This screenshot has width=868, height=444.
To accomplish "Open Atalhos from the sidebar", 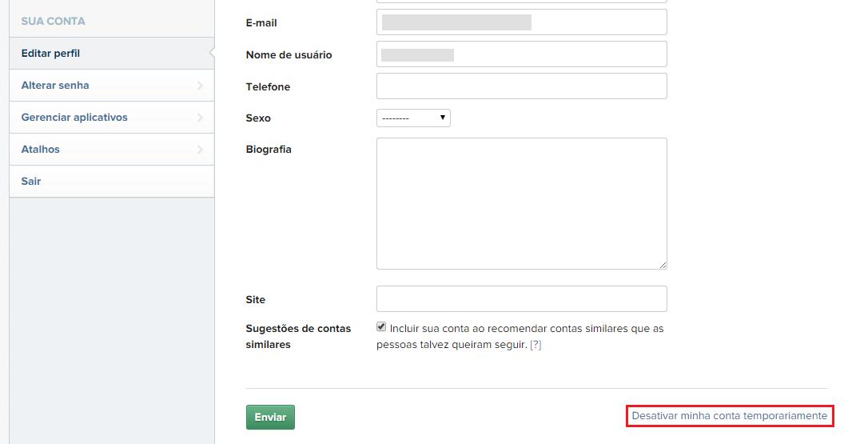I will (x=41, y=150).
